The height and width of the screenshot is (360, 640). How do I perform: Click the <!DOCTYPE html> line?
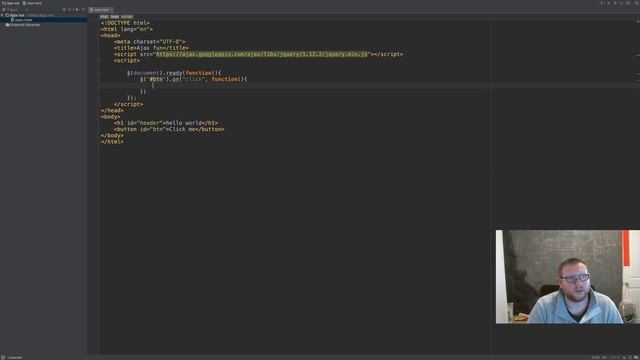pos(125,23)
